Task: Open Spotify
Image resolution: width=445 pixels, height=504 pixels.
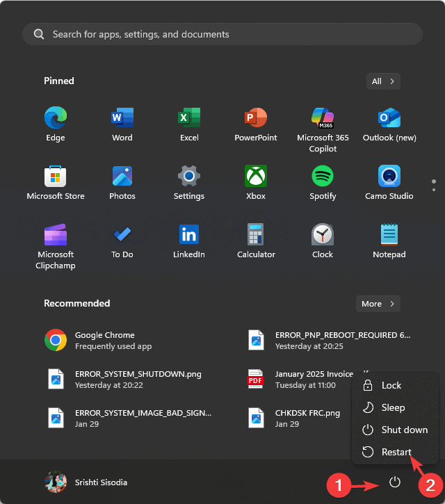Action: [x=323, y=182]
